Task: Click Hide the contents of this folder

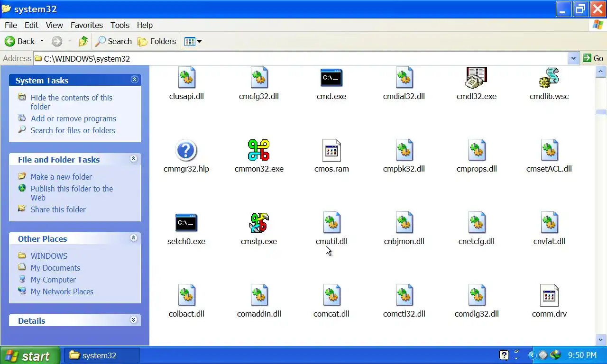Action: (72, 102)
